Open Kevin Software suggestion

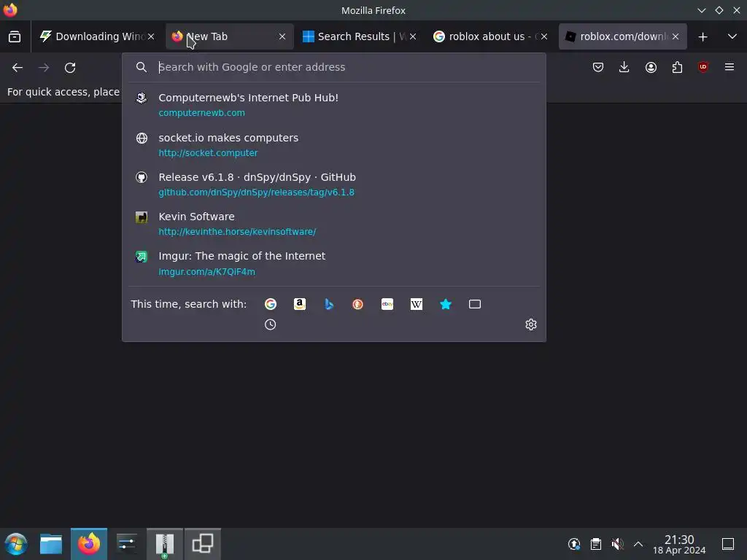click(x=334, y=224)
